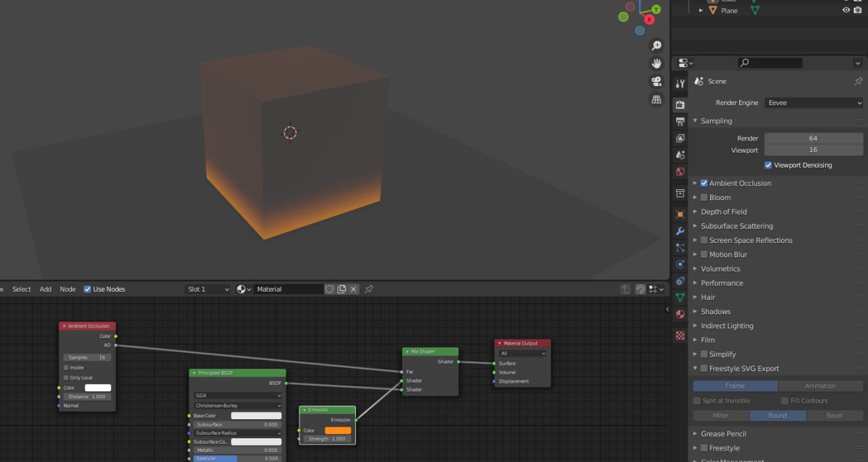Open the Render Engine Eevee dropdown
The height and width of the screenshot is (462, 868).
pos(814,103)
